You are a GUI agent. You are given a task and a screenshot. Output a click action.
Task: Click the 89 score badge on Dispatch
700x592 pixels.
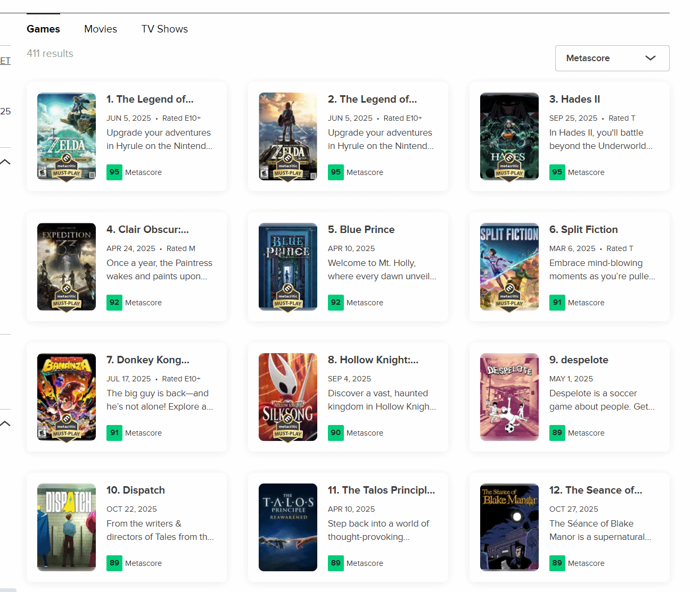coord(114,563)
